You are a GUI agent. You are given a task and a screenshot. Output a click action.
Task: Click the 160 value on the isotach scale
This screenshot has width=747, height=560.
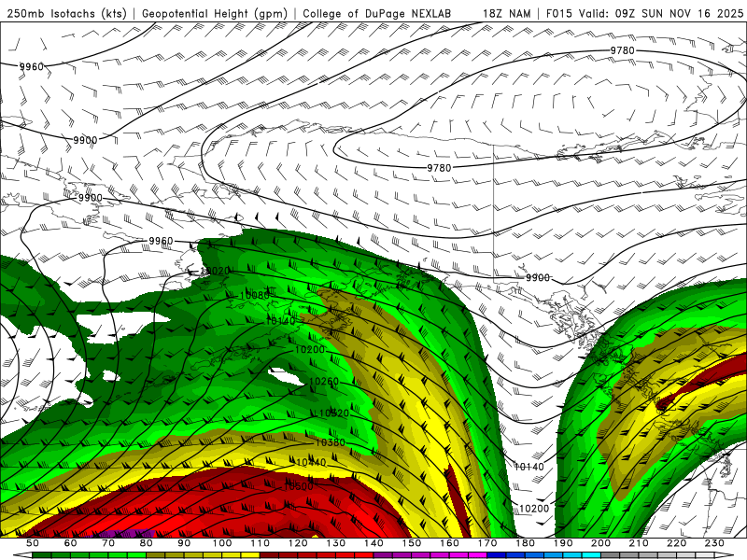[449, 543]
